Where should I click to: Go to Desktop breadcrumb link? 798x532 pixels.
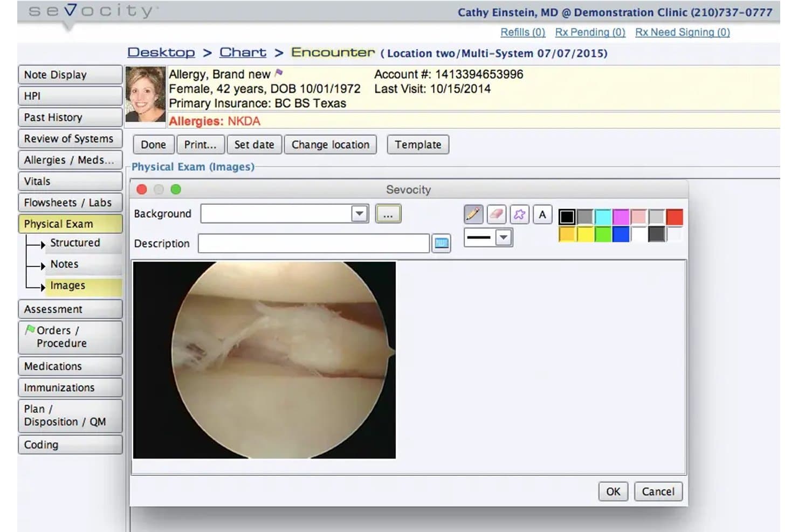coord(161,52)
